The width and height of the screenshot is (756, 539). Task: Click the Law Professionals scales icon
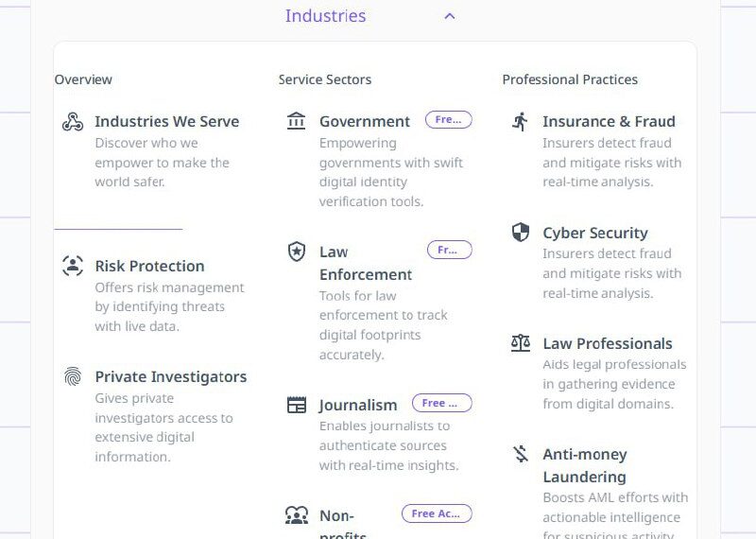[521, 343]
